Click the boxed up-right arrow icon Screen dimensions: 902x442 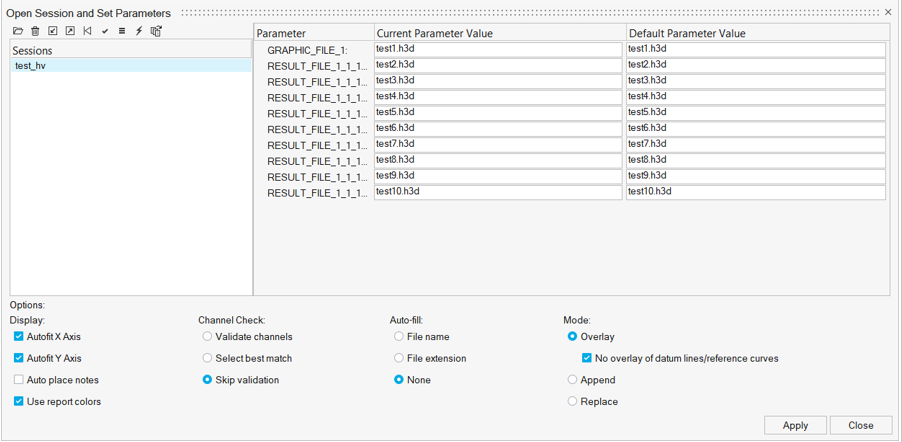coord(70,31)
